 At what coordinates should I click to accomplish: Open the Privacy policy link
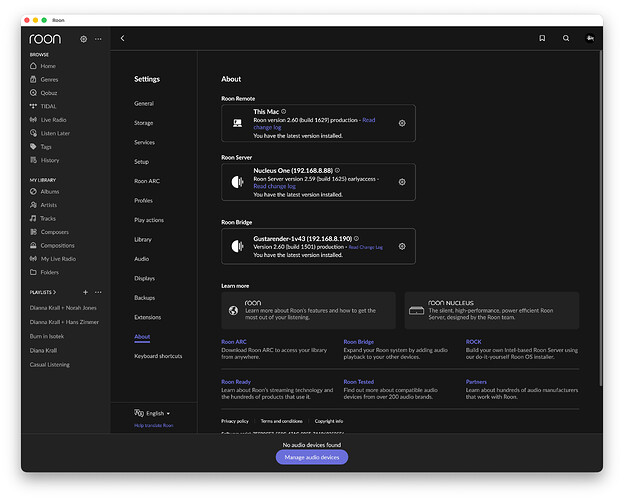235,421
